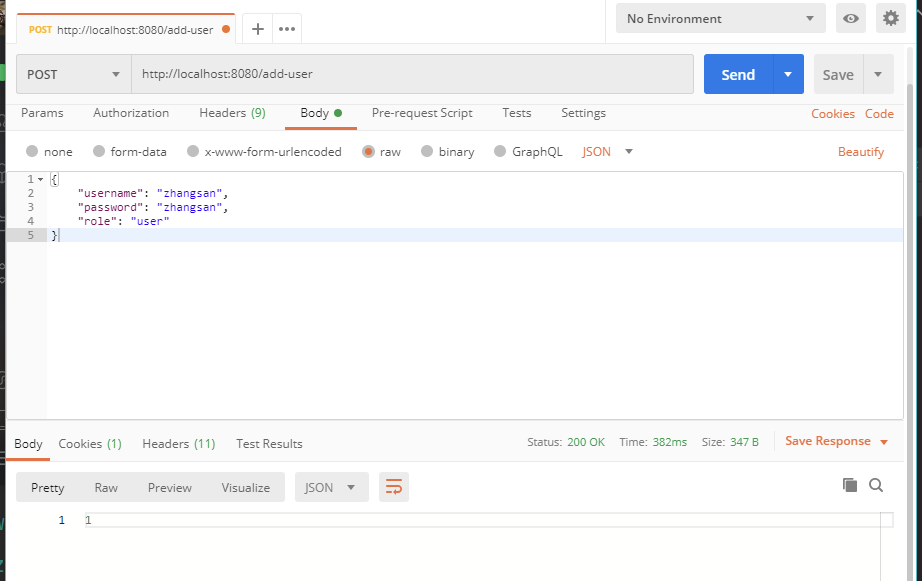
Task: Select the request Body tab
Action: tap(320, 113)
